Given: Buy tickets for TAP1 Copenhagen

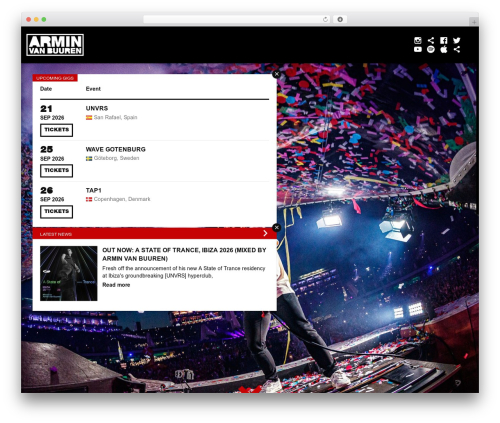Looking at the screenshot, I should coord(56,212).
